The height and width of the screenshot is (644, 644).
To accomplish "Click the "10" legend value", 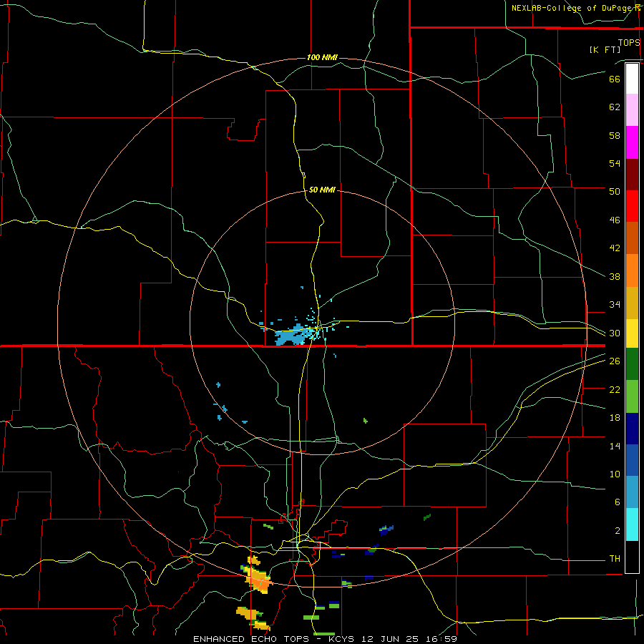I will click(615, 474).
